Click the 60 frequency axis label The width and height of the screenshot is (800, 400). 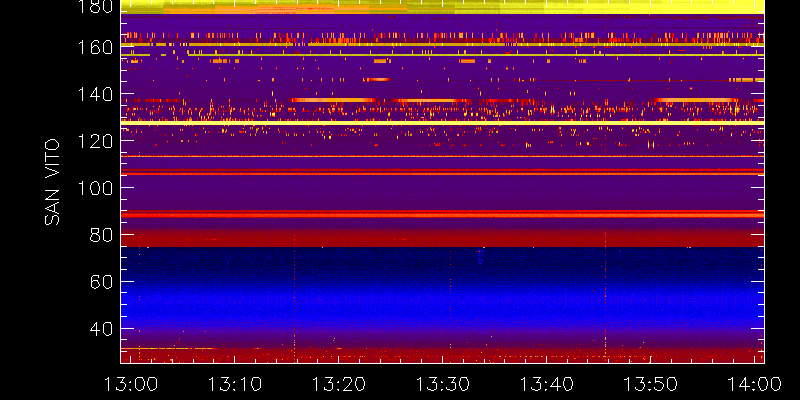click(x=101, y=282)
